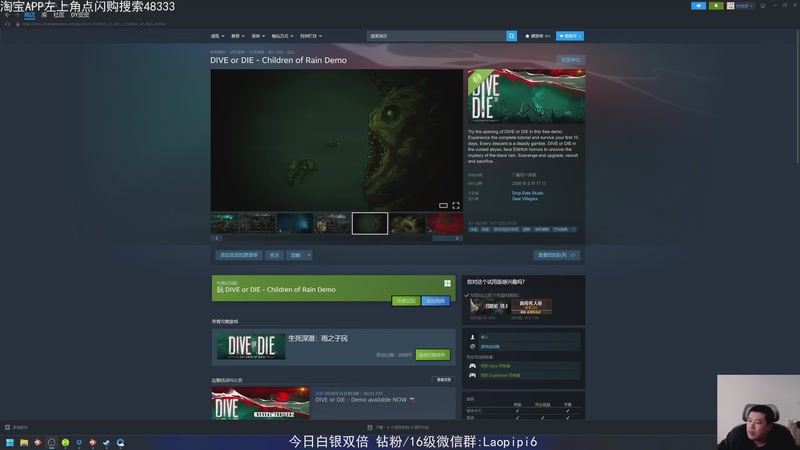
Task: Click the view all button for recent announcements
Action: click(x=443, y=380)
